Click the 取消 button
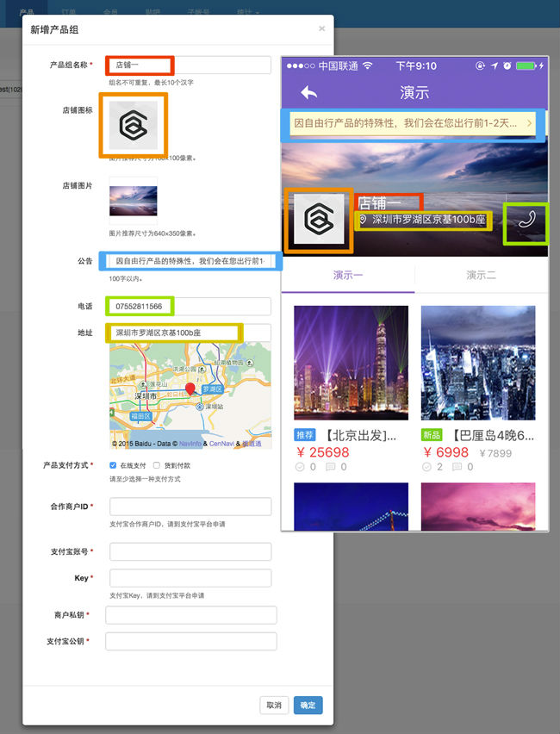Screen dimensions: 560x734 (x=274, y=706)
